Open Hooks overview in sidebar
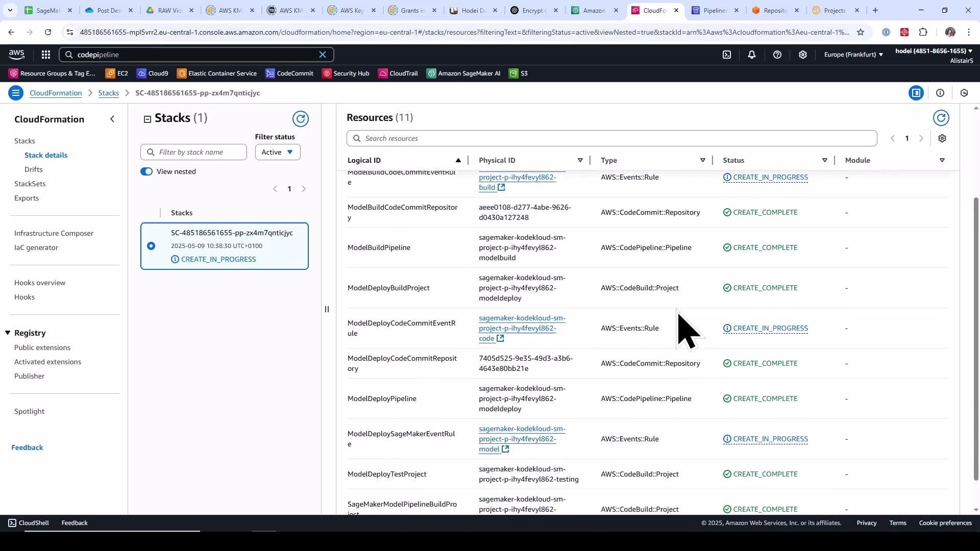 pyautogui.click(x=40, y=283)
